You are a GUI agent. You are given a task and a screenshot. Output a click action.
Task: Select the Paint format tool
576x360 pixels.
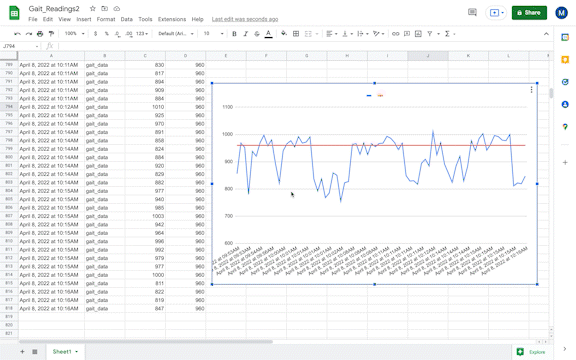click(51, 34)
